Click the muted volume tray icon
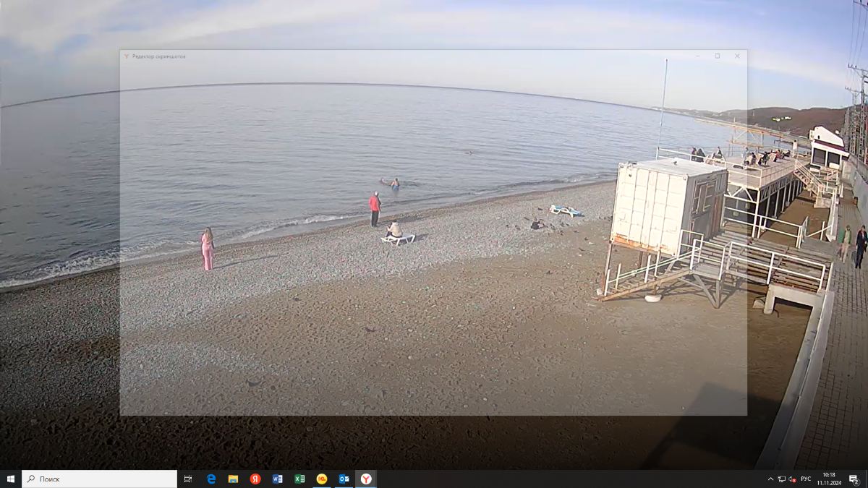 (x=792, y=479)
